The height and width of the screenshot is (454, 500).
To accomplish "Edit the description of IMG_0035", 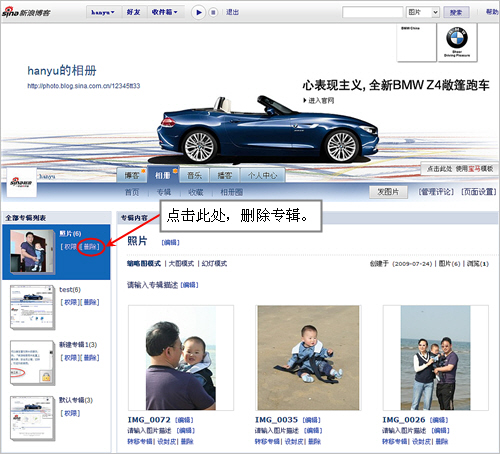I will pyautogui.click(x=313, y=431).
